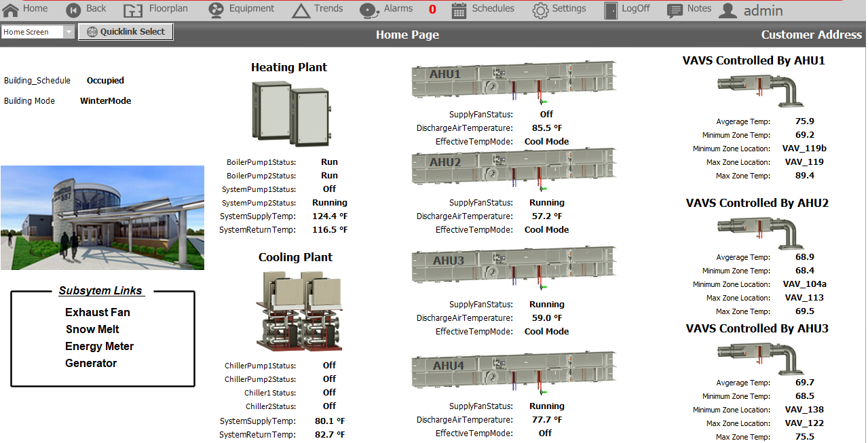
Task: Open the Trends viewer
Action: 317,9
